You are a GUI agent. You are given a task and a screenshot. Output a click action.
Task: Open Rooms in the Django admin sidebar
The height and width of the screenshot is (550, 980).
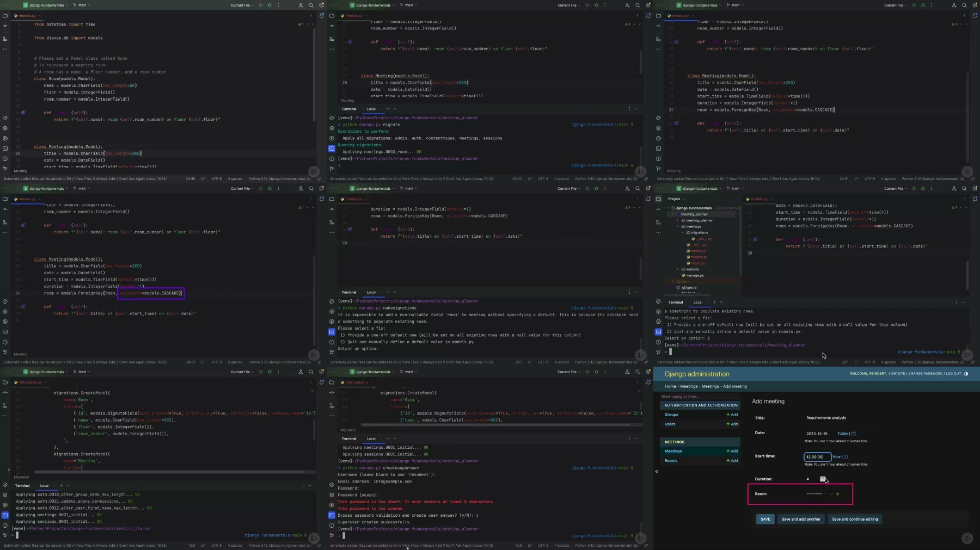671,460
